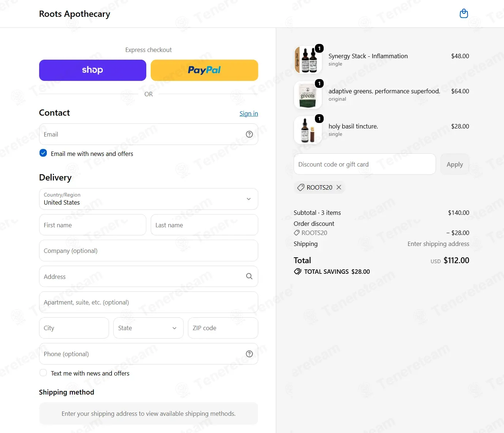504x433 pixels.
Task: Click the Enter shipping address text
Action: coord(438,244)
